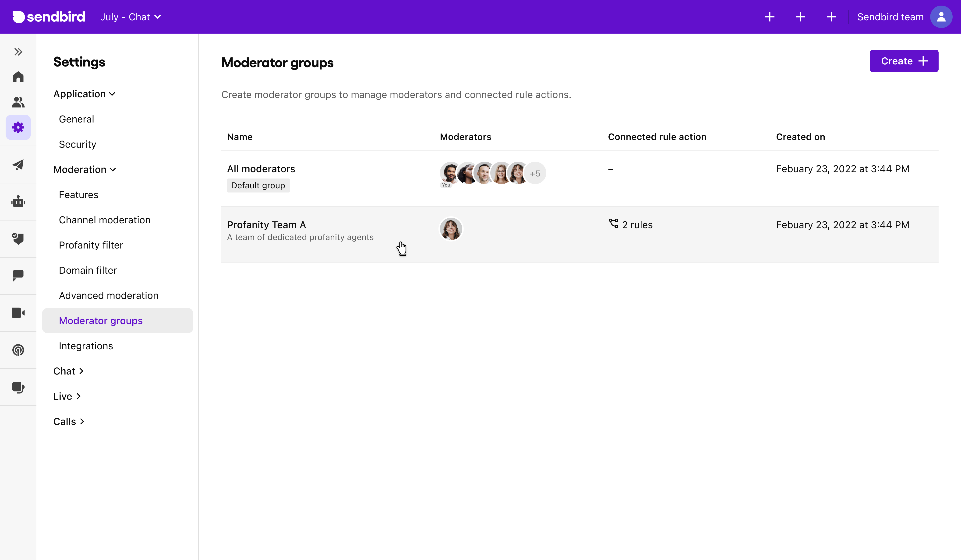Switch to the Profanity filter settings page

91,245
